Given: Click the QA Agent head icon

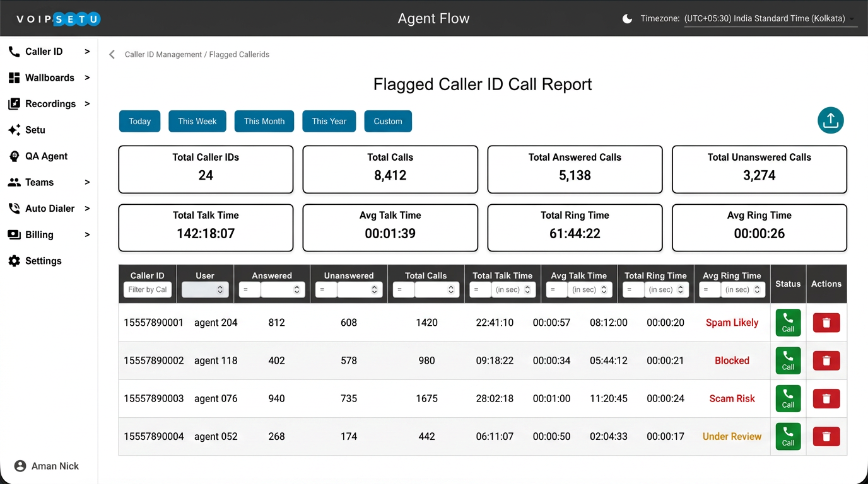Looking at the screenshot, I should [14, 156].
